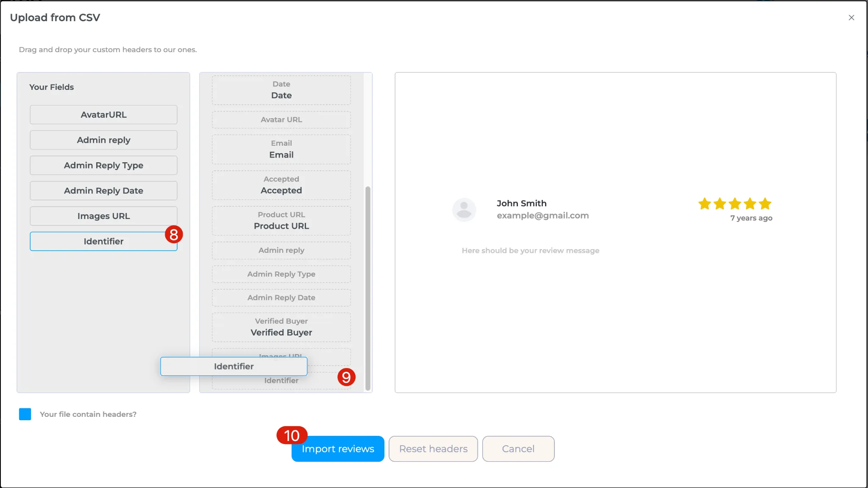Click the floating Identifier chip being dragged
Image resolution: width=868 pixels, height=488 pixels.
[x=234, y=366]
